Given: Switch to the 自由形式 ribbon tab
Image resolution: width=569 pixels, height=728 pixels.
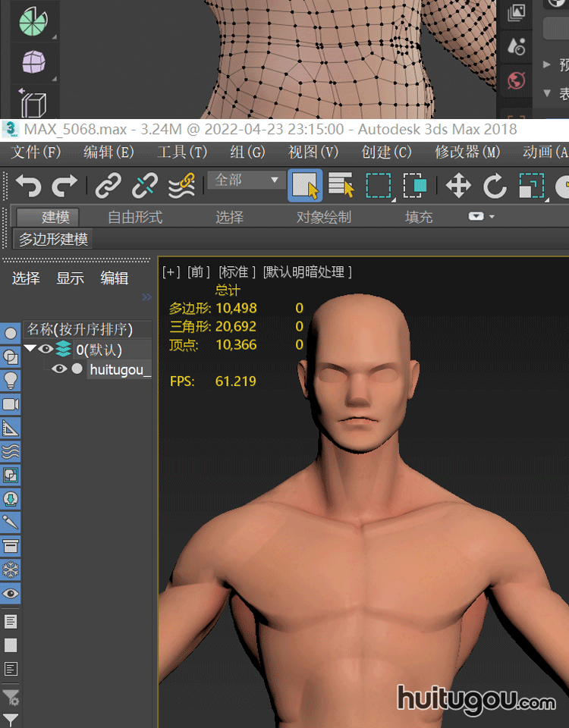Looking at the screenshot, I should tap(135, 218).
